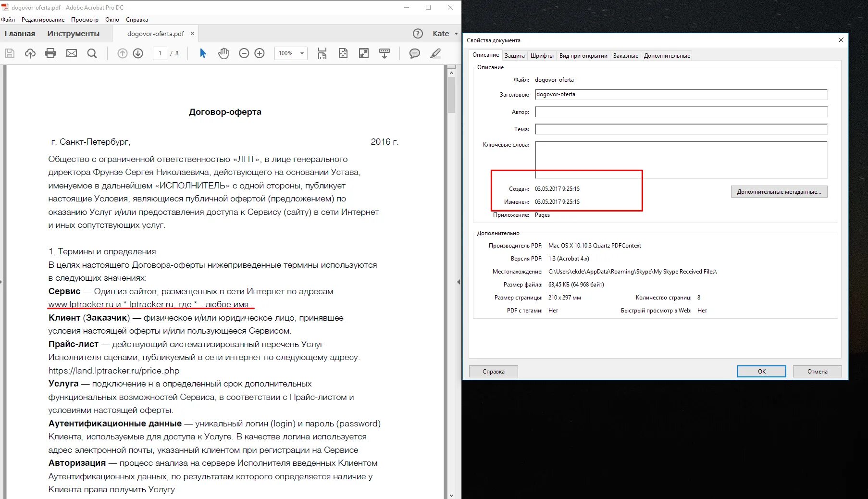Click the Справка button in dialog
The height and width of the screenshot is (499, 868).
point(494,371)
